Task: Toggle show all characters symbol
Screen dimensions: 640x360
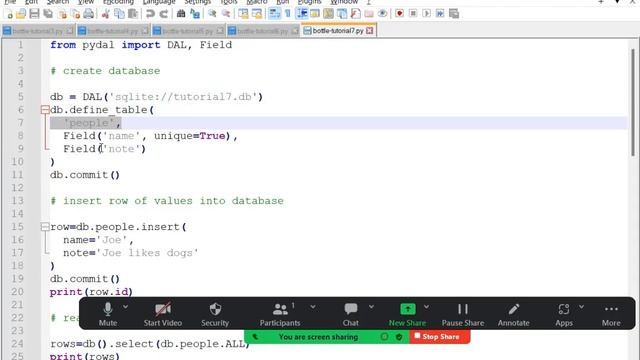Action: coord(288,14)
